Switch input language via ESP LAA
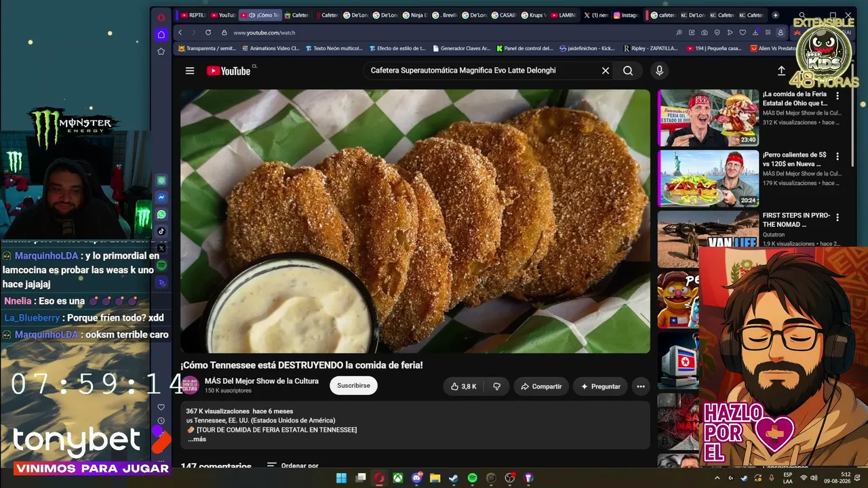868x488 pixels. click(787, 478)
